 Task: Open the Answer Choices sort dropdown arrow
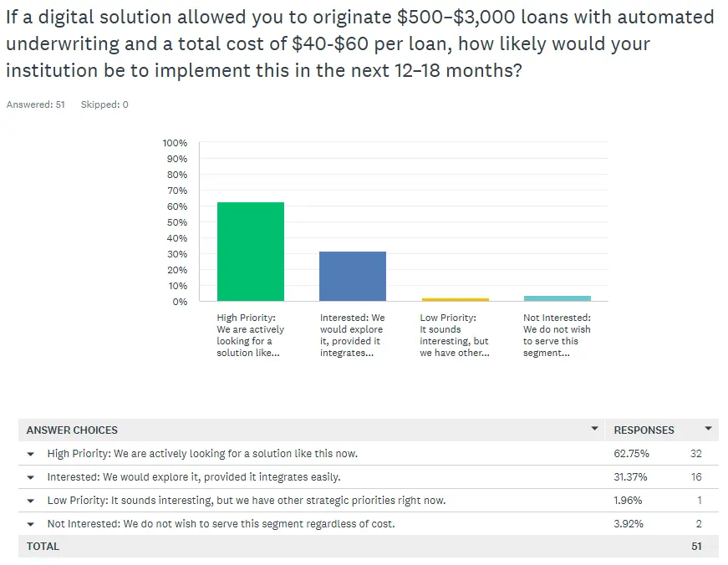coord(594,429)
